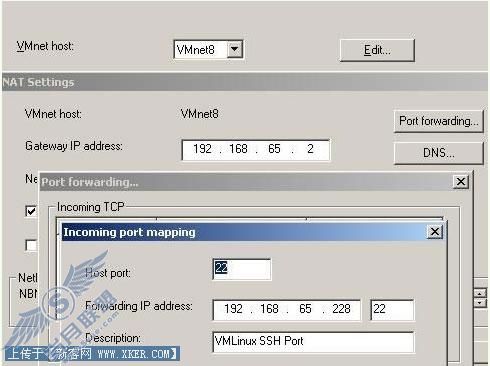Click the scrollbar down arrow at right edge
The image size is (490, 366).
(x=479, y=303)
